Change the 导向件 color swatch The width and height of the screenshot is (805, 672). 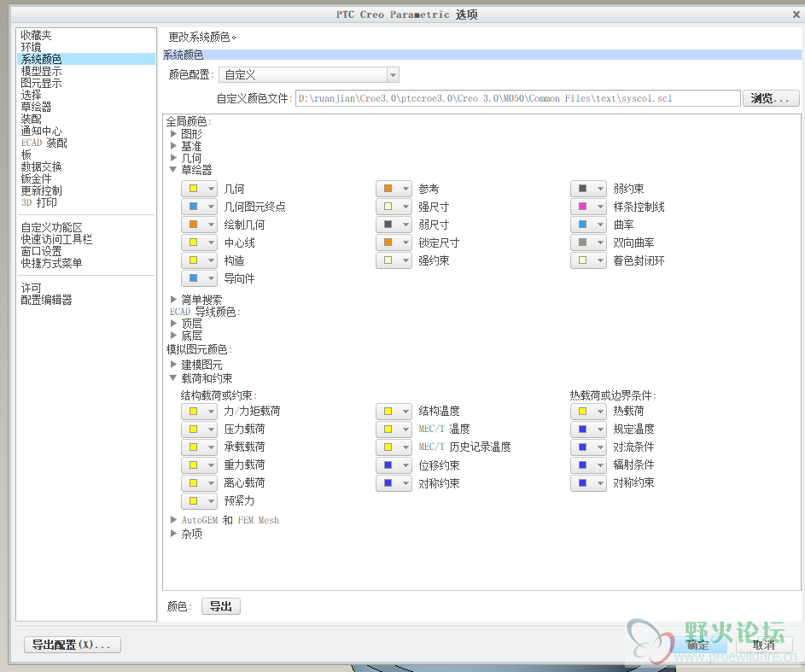[x=199, y=278]
